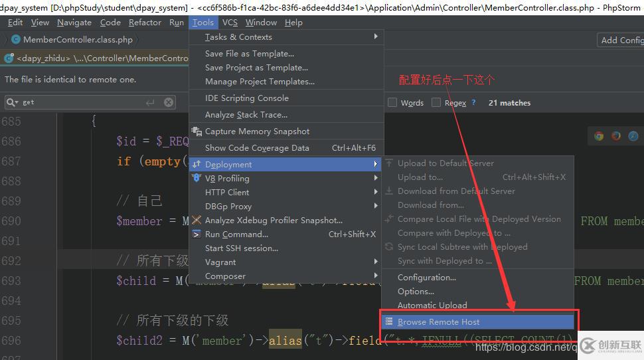The image size is (644, 360).
Task: Select the dapy_zhidu MemberController editor tab
Action: coord(96,58)
